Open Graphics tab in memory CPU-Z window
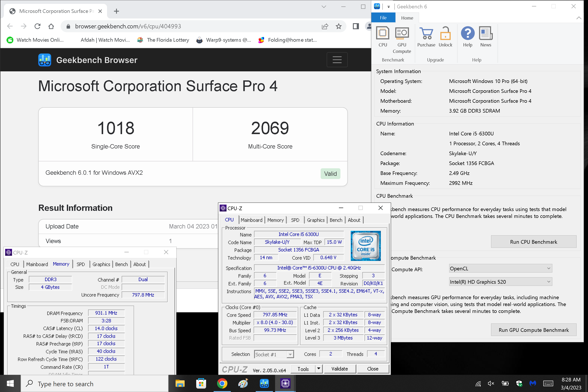 point(101,264)
